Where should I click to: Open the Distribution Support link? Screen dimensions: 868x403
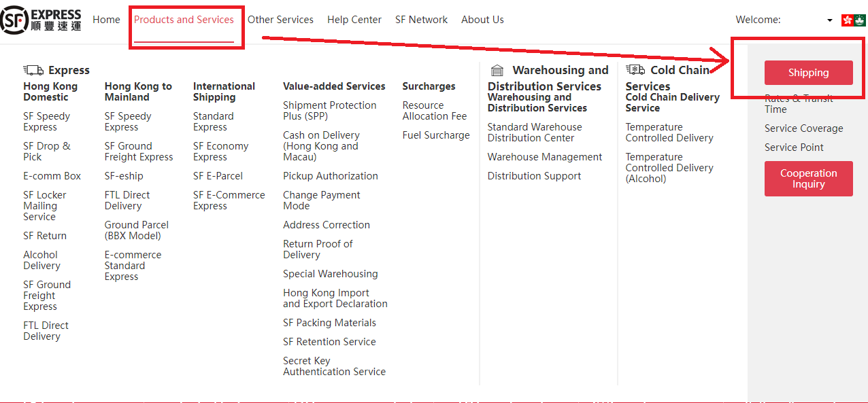pos(534,176)
